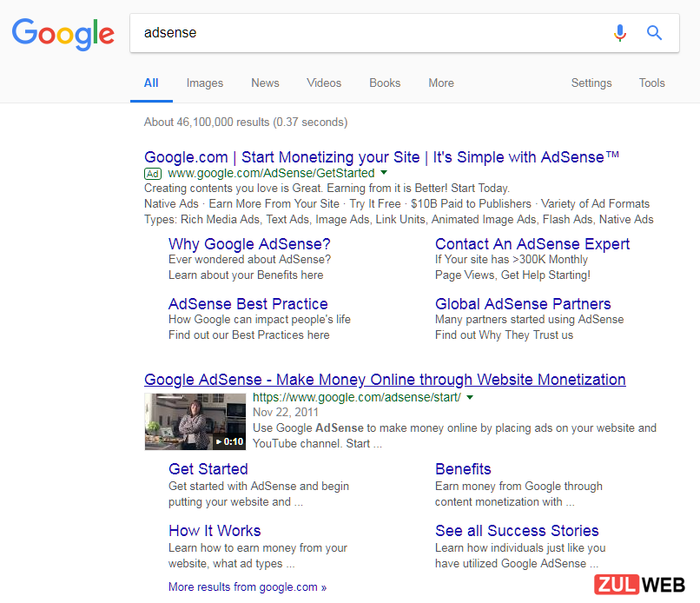700x603 pixels.
Task: Open the ad 'Start Monetizing your Site' headline
Action: 381,157
